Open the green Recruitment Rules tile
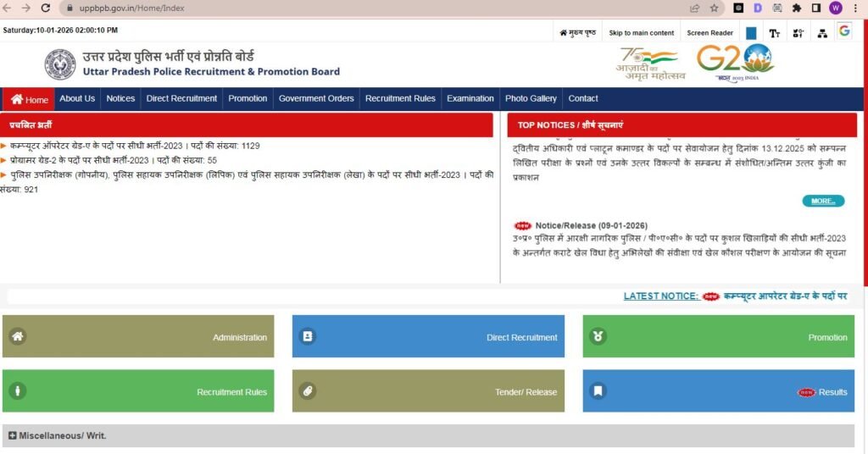Viewport: 868px width, 454px height. pyautogui.click(x=138, y=391)
